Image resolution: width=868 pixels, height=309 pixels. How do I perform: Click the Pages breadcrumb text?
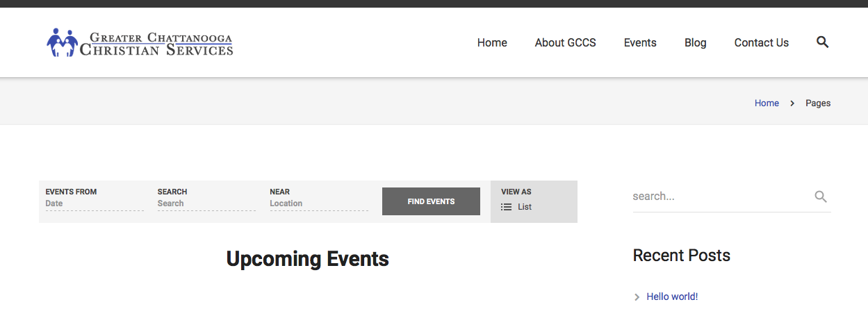pyautogui.click(x=818, y=103)
